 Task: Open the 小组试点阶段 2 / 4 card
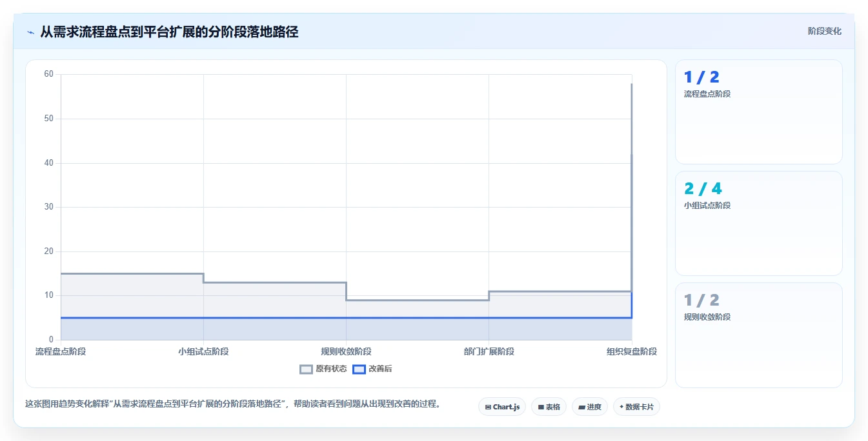point(758,223)
